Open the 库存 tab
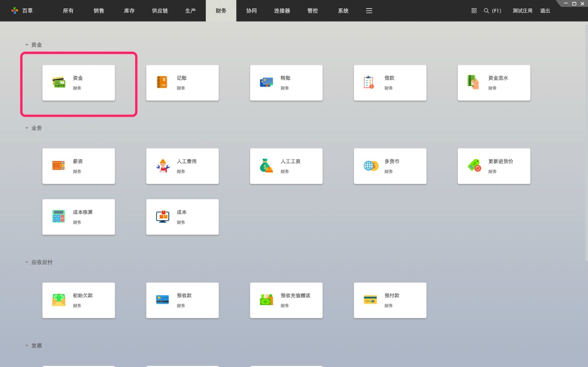588x367 pixels. 129,10
